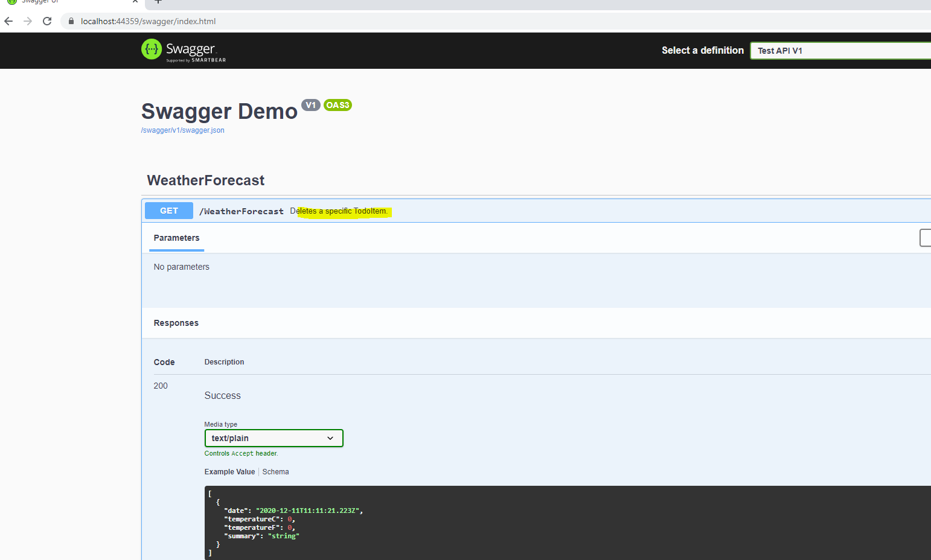Screen dimensions: 931x560
Task: Click the "summary": "string" line
Action: tap(261, 536)
